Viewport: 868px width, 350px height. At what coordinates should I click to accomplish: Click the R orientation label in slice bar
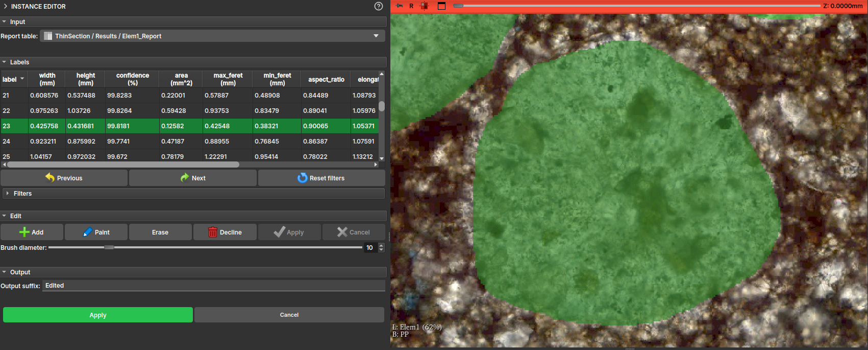pyautogui.click(x=411, y=6)
